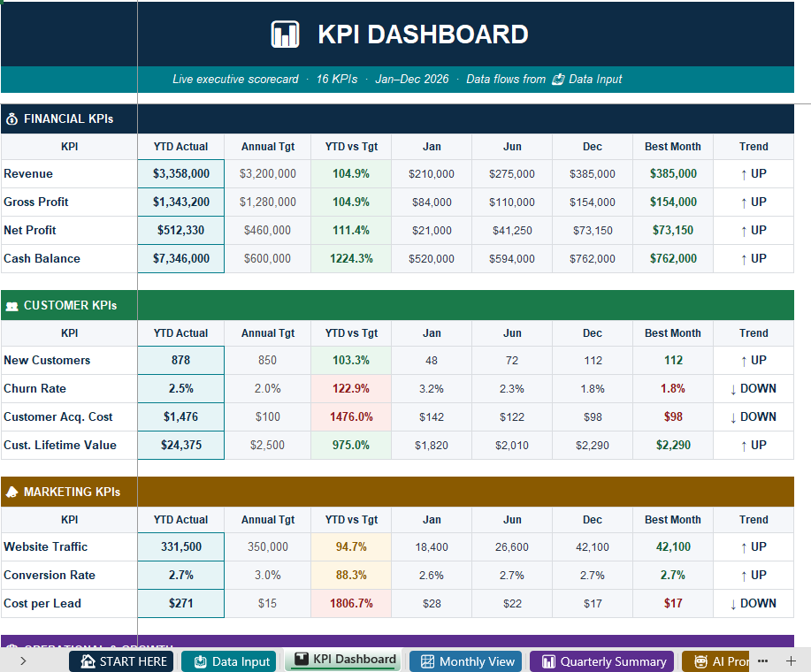
Task: Click Net Profit Jun value $41,250
Action: [512, 231]
